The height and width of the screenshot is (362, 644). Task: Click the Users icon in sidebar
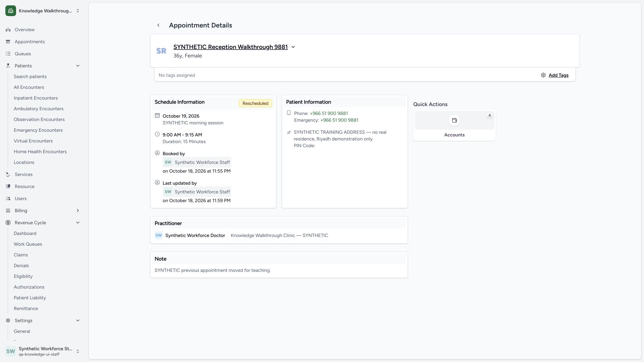[x=8, y=198]
